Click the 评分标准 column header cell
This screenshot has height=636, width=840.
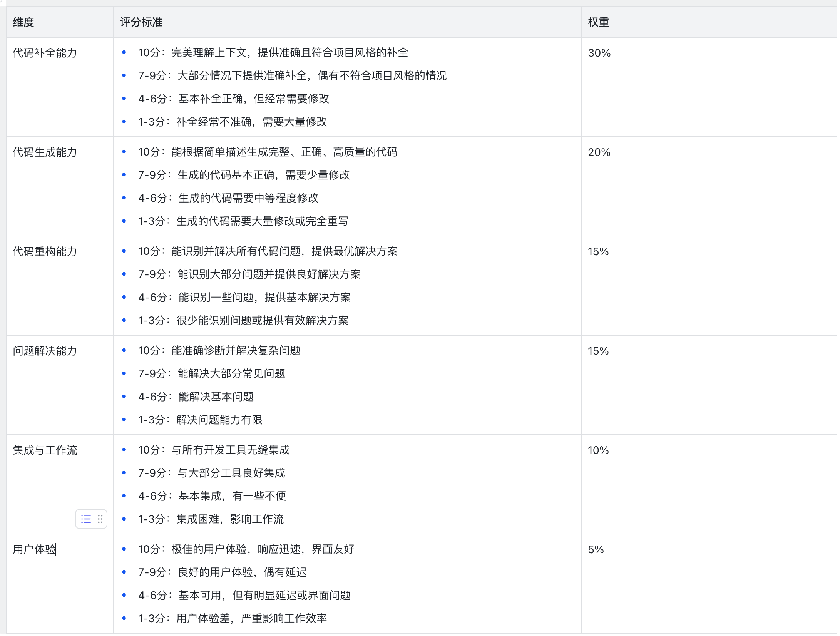(x=141, y=22)
